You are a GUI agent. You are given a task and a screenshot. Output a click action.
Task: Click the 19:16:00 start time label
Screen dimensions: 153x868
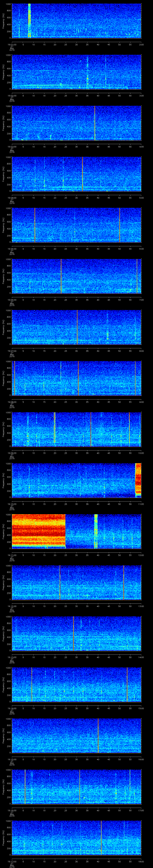(x=12, y=810)
